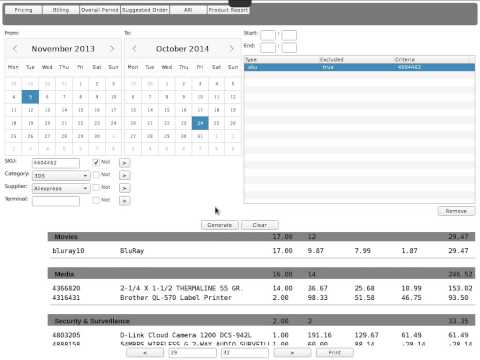Click the End minute input box
The image size is (480, 360).
(289, 47)
